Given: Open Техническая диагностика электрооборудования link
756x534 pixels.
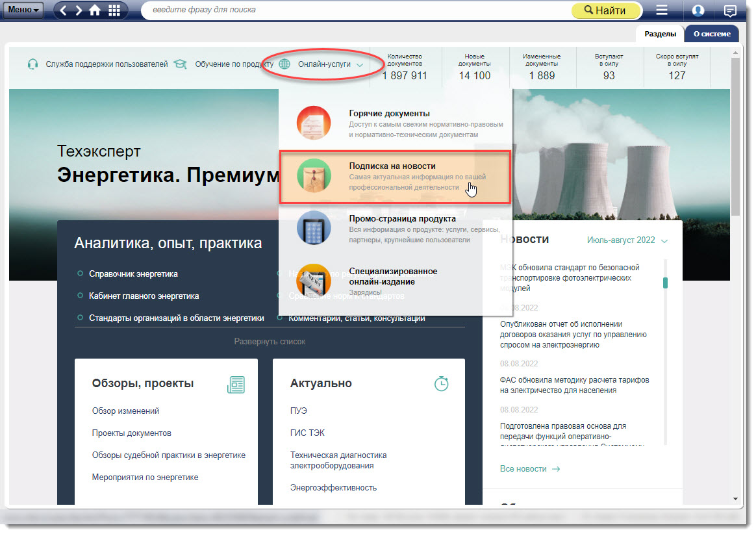Looking at the screenshot, I should click(x=338, y=461).
